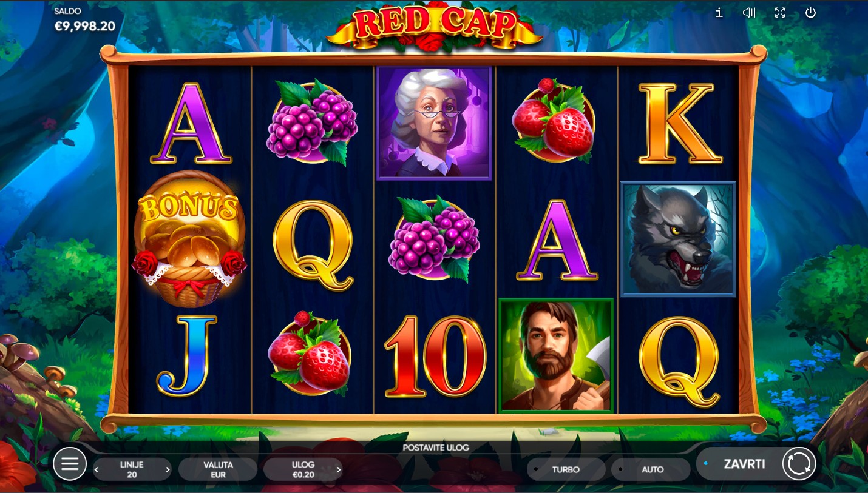The width and height of the screenshot is (868, 493).
Task: Mute the game sound
Action: (x=749, y=13)
